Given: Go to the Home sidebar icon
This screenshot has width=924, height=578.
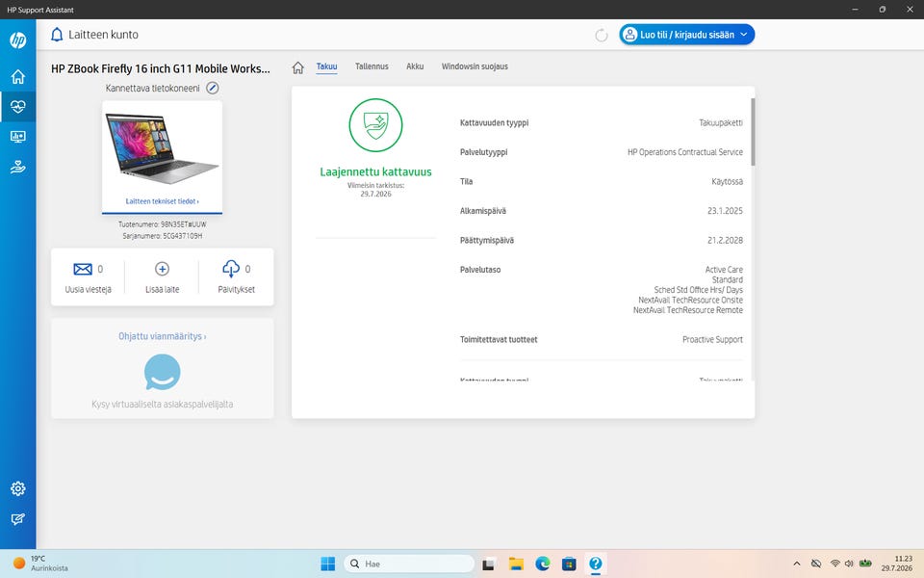Looking at the screenshot, I should tap(17, 76).
